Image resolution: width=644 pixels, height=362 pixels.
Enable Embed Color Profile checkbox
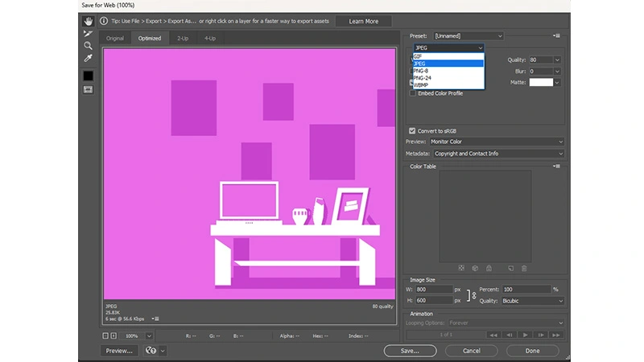tap(413, 93)
